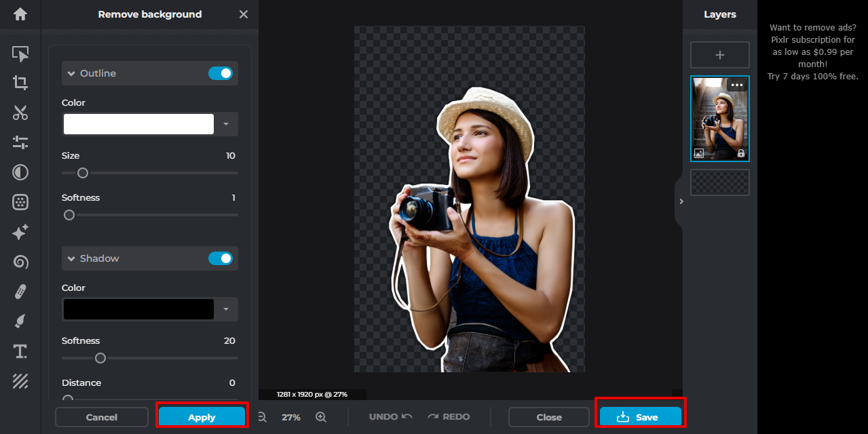Screen dimensions: 868x434
Task: Collapse the Outline section
Action: click(71, 73)
